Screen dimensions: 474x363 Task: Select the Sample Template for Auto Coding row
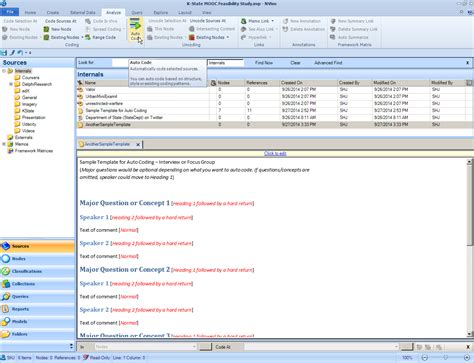click(275, 110)
